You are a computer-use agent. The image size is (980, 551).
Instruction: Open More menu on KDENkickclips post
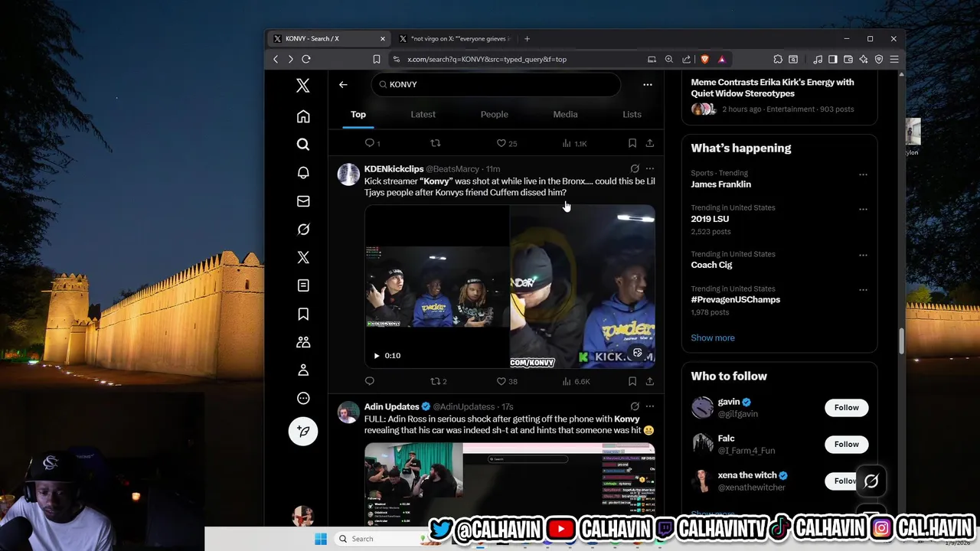pos(650,168)
